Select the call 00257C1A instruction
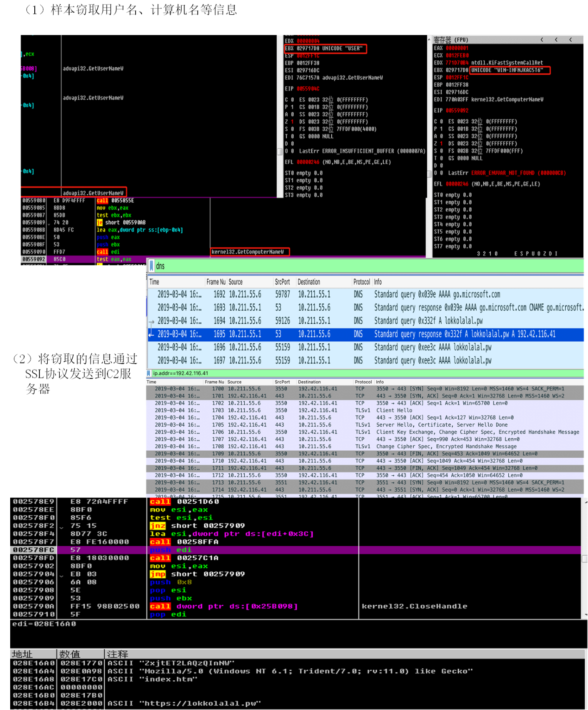The height and width of the screenshot is (710, 588). (x=184, y=558)
